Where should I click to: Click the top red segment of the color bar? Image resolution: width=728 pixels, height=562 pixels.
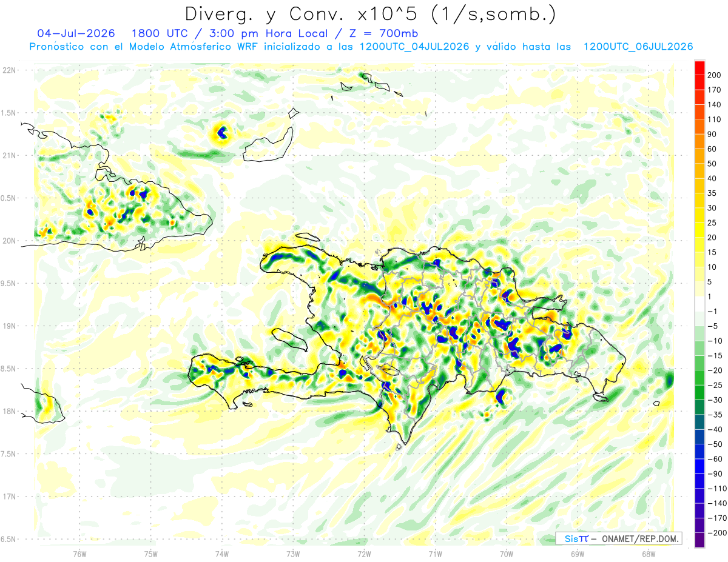click(x=699, y=67)
